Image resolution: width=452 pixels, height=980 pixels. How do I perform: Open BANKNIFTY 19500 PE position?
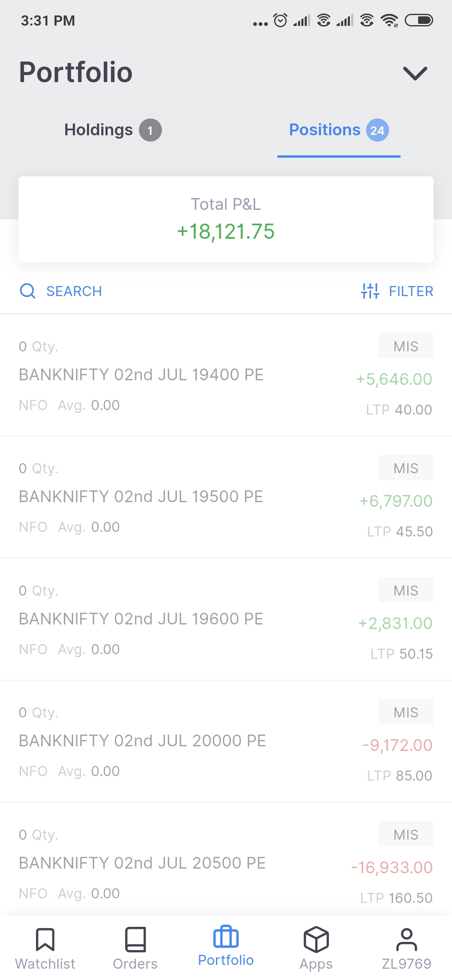[x=141, y=497]
